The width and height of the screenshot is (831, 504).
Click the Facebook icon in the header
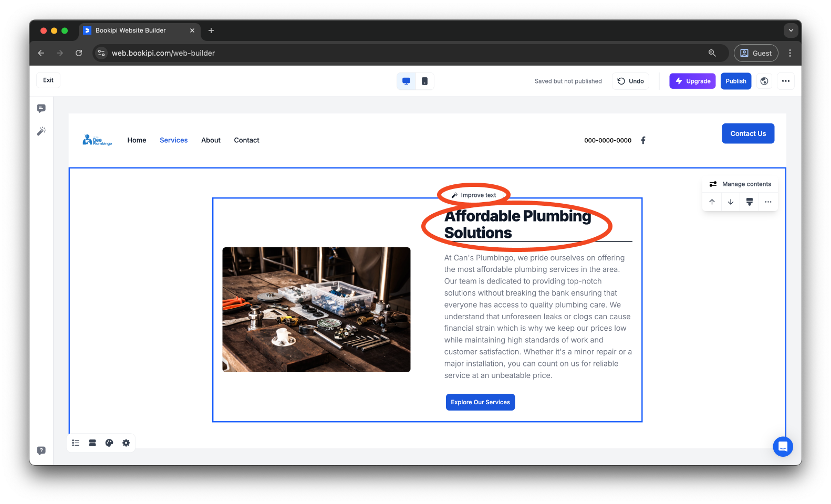[x=643, y=140]
